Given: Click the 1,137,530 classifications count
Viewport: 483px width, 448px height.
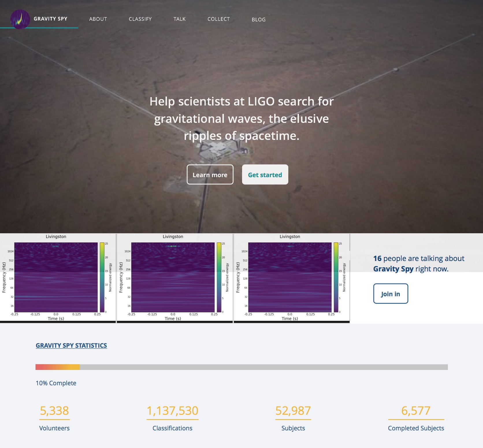Looking at the screenshot, I should [x=172, y=411].
